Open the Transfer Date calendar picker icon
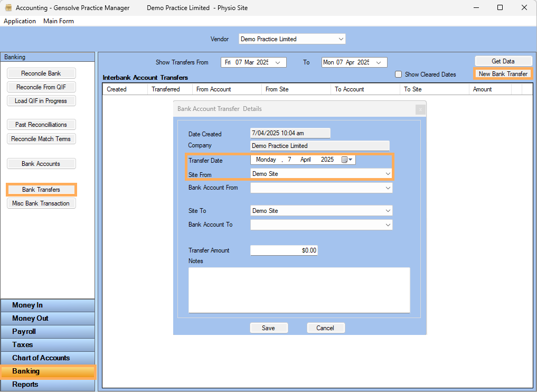537x392 pixels. (347, 160)
